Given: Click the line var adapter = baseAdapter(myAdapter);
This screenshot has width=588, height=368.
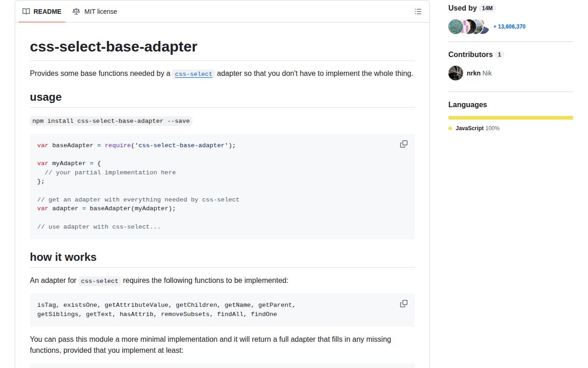Looking at the screenshot, I should click(x=107, y=208).
